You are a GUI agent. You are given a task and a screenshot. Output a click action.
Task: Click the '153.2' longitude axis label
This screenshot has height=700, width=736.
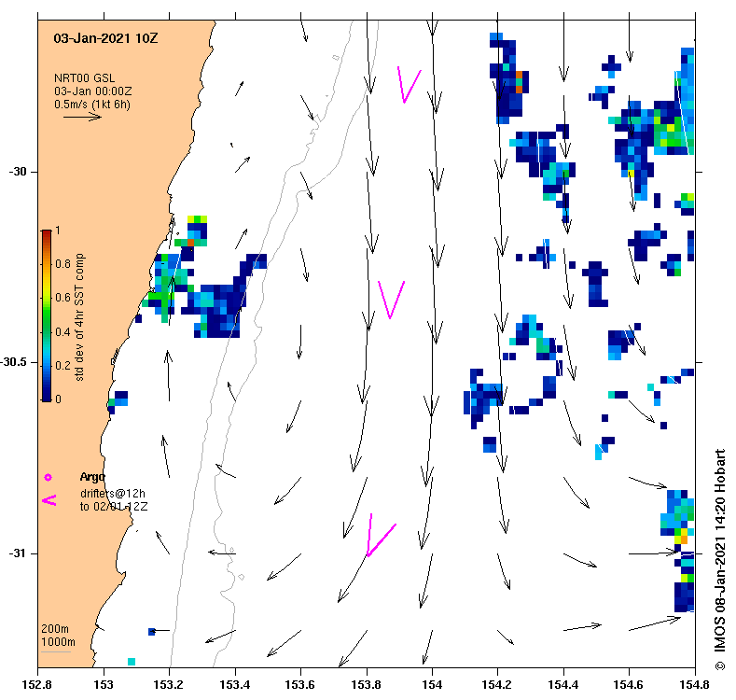pos(170,685)
